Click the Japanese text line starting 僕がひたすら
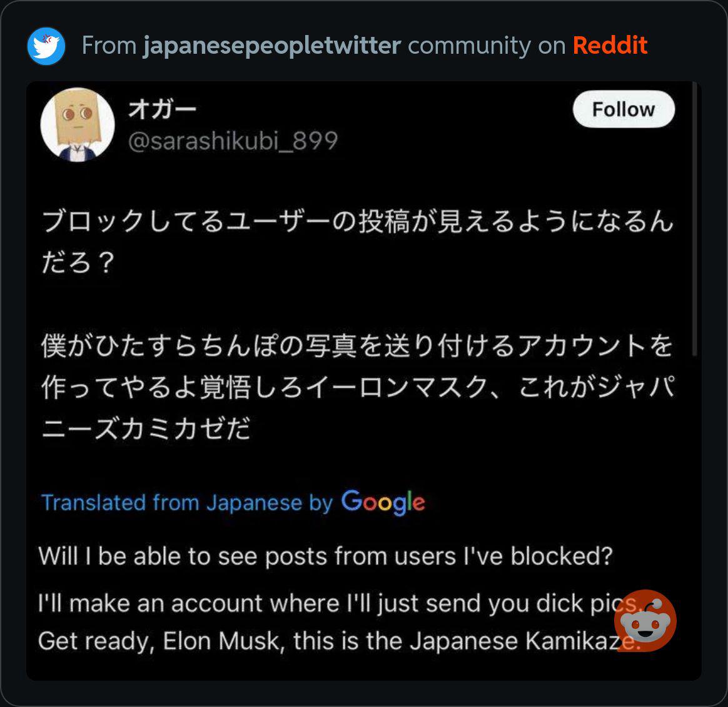The height and width of the screenshot is (707, 728). point(356,346)
